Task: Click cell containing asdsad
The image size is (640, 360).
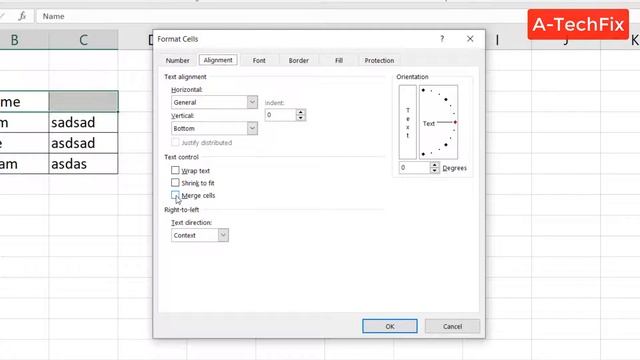Action: [83, 143]
